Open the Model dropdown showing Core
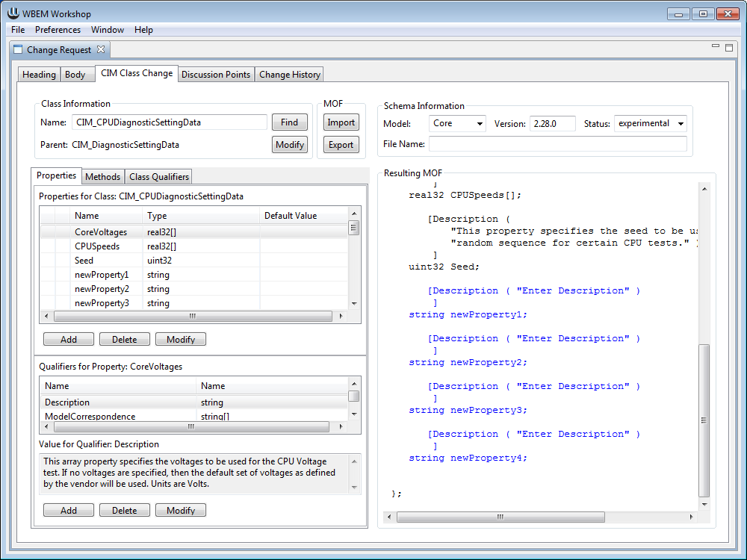The image size is (747, 560). click(457, 123)
